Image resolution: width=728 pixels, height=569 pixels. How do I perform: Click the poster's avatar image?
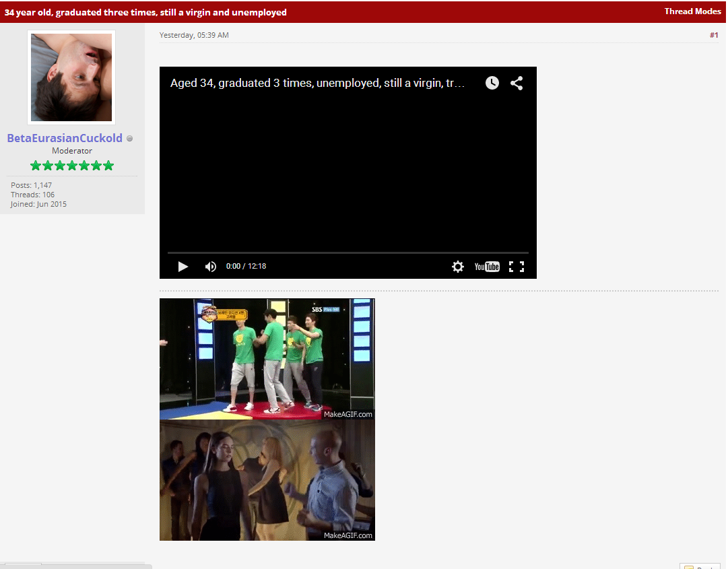(71, 77)
